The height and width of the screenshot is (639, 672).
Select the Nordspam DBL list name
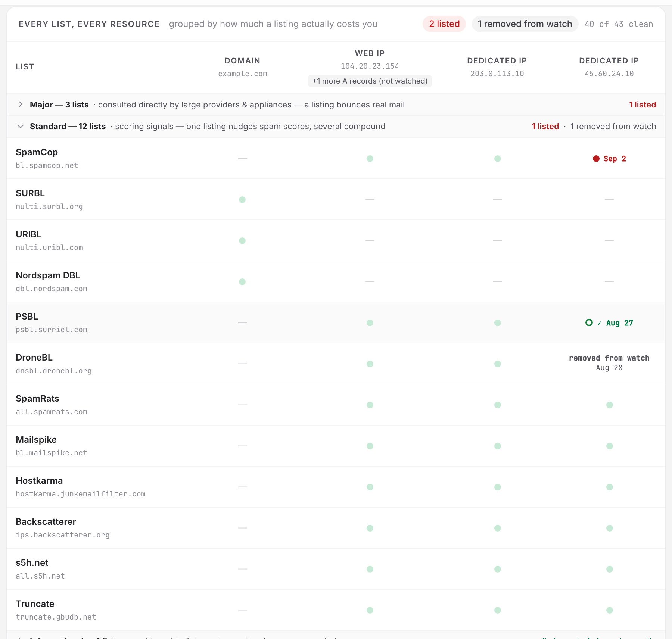click(48, 275)
